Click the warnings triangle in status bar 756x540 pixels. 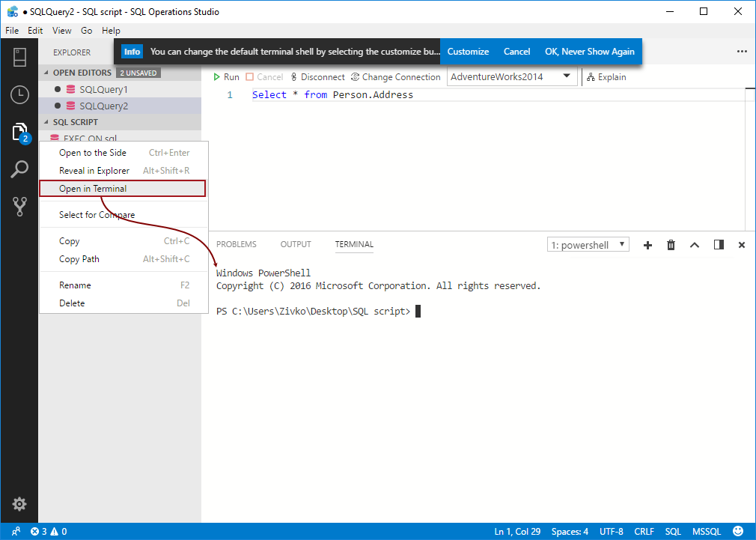click(54, 531)
